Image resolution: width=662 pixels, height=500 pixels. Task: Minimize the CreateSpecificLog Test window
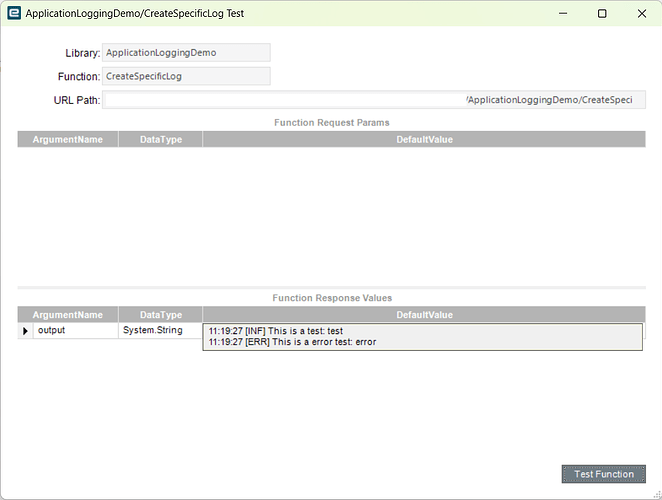point(563,13)
